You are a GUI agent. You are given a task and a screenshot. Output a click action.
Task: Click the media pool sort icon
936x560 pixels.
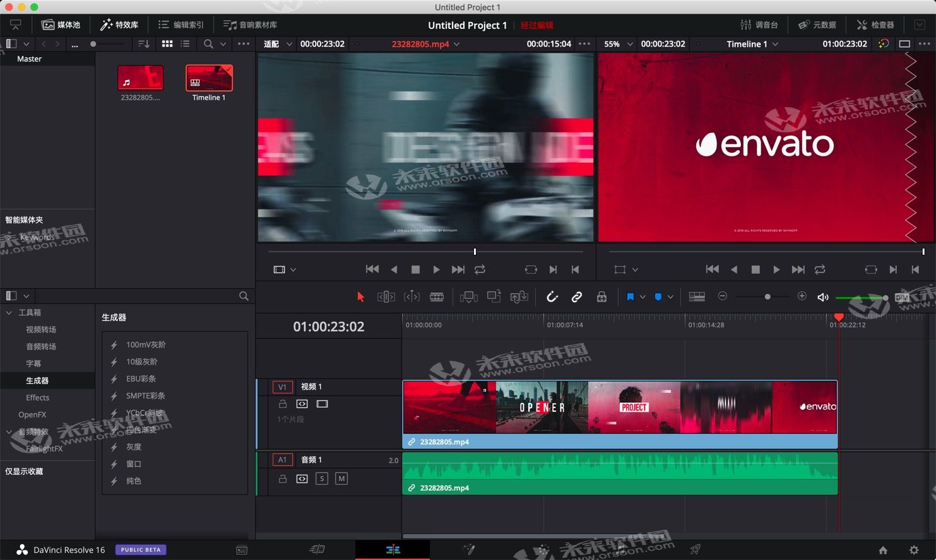pyautogui.click(x=144, y=44)
